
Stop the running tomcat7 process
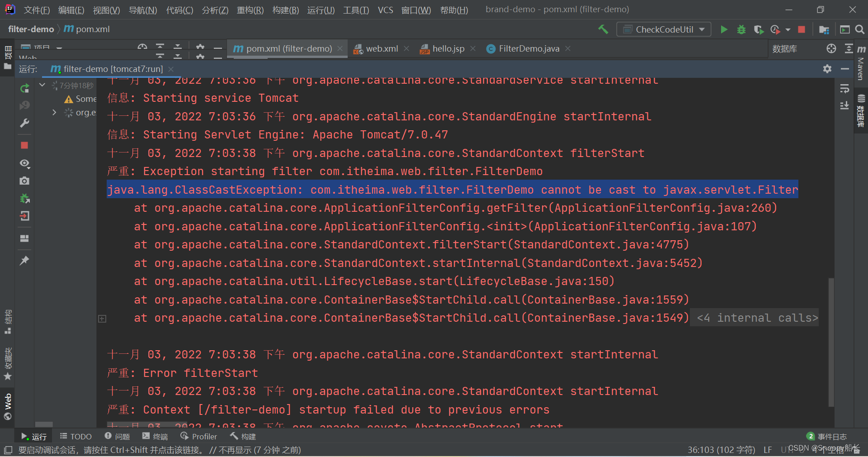(24, 145)
